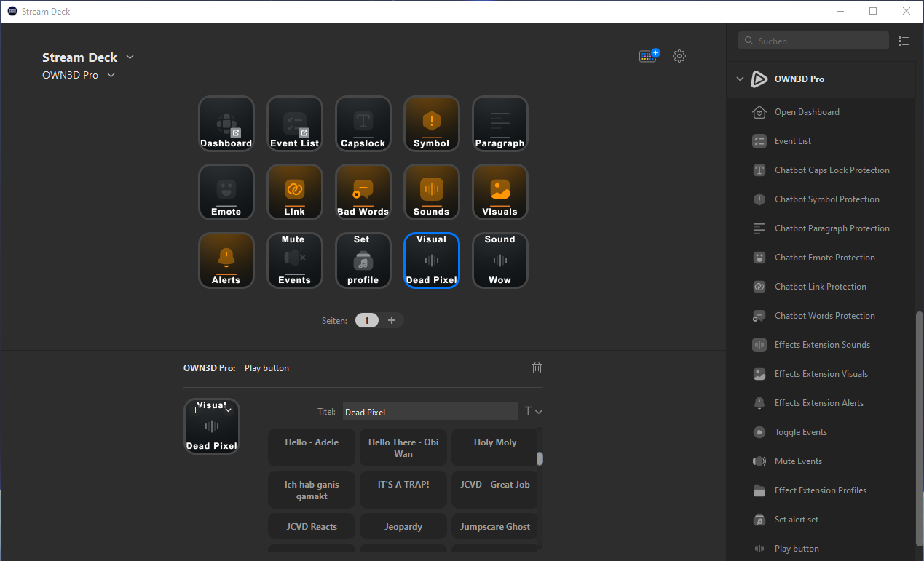Click the Mute Events icon in the sidebar
This screenshot has width=924, height=561.
coord(759,461)
